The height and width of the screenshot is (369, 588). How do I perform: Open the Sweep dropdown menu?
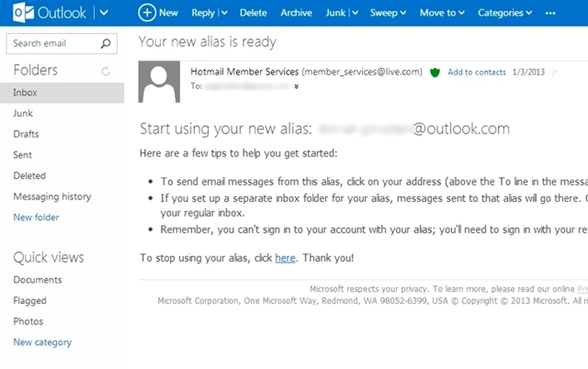point(388,13)
